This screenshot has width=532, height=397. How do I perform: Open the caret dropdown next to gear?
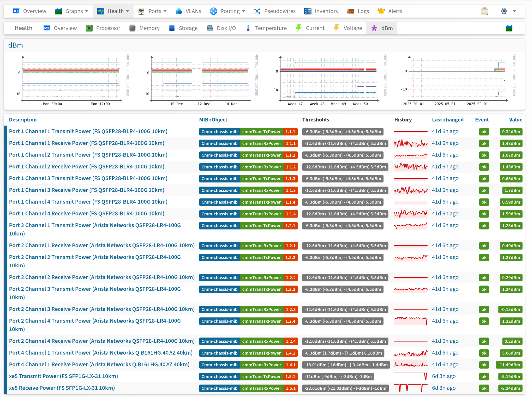point(514,11)
